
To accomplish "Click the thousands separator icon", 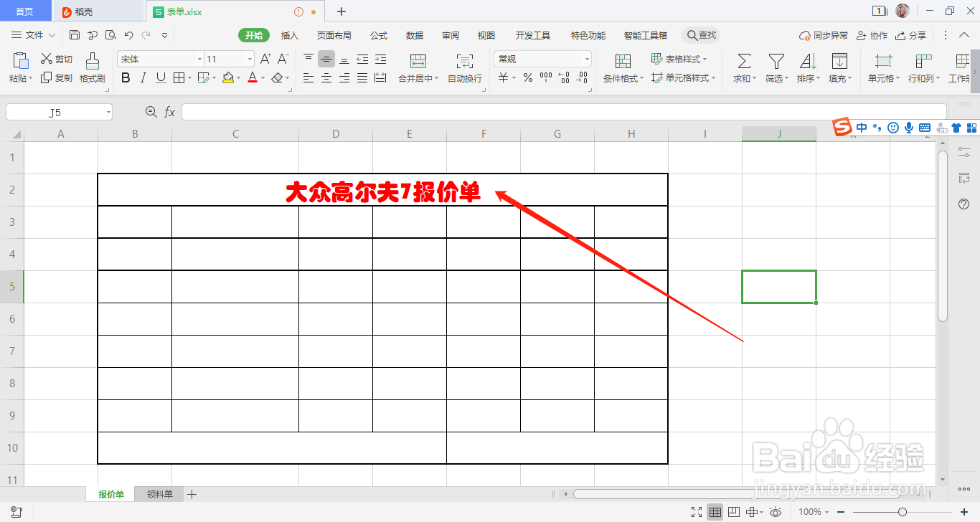I will pyautogui.click(x=546, y=77).
